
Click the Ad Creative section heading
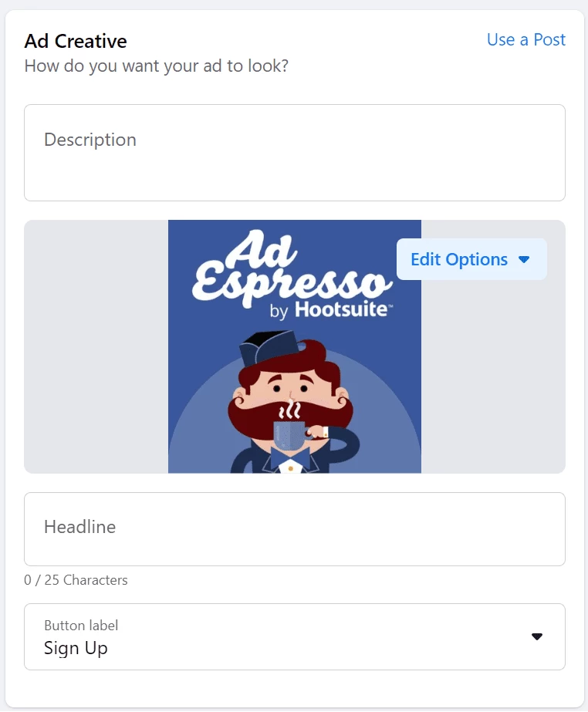76,42
